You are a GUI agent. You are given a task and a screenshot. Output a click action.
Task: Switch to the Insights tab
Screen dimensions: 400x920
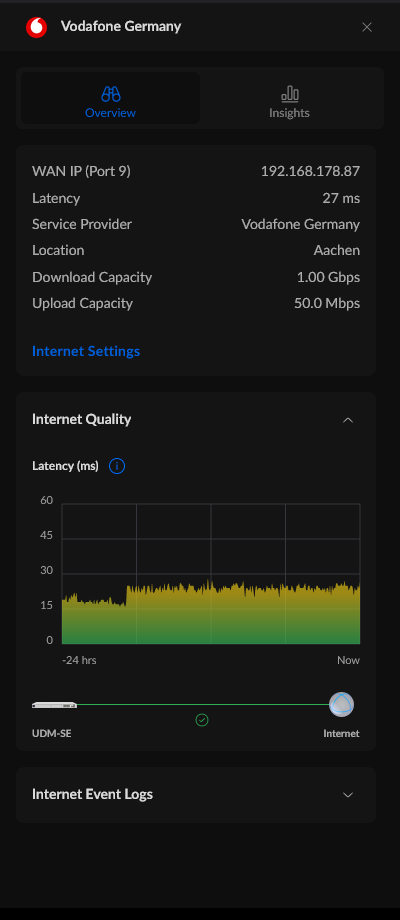289,99
